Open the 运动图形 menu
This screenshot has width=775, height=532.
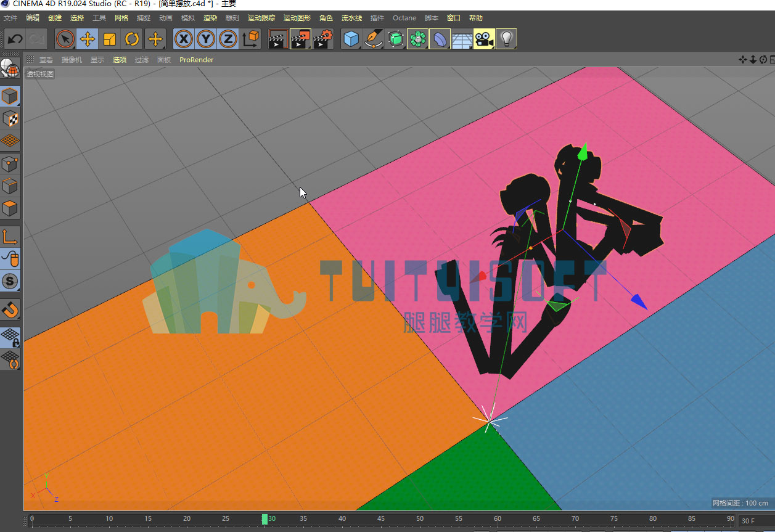(x=297, y=18)
